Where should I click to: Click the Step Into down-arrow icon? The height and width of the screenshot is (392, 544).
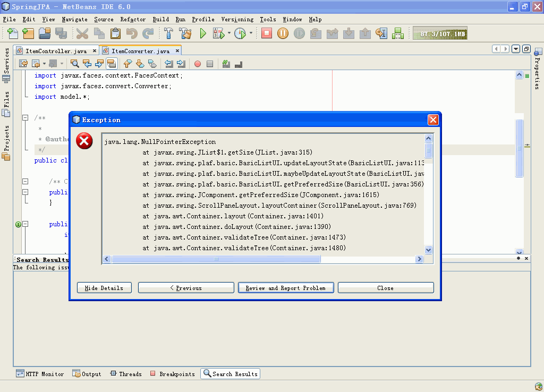tap(348, 33)
